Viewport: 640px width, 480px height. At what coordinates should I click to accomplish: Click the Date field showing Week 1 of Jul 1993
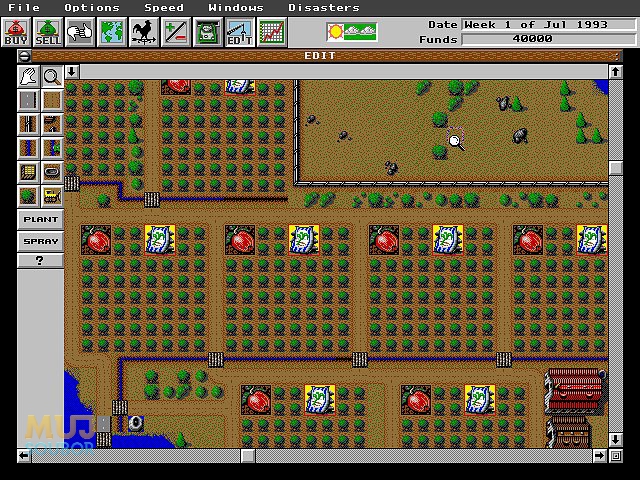click(x=549, y=24)
